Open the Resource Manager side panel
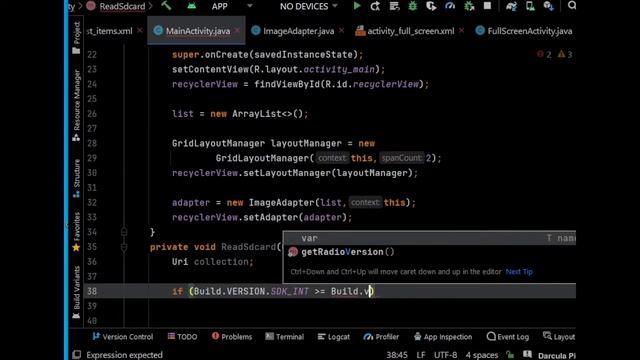Image resolution: width=640 pixels, height=360 pixels. coord(76,105)
